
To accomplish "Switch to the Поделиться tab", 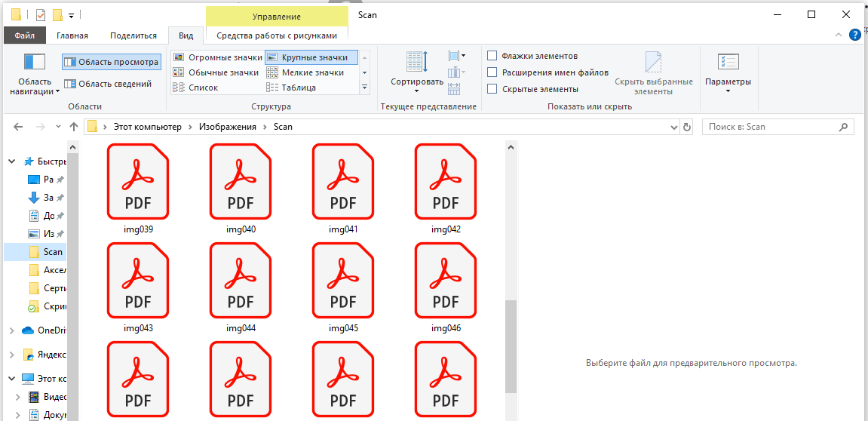I will tap(133, 36).
